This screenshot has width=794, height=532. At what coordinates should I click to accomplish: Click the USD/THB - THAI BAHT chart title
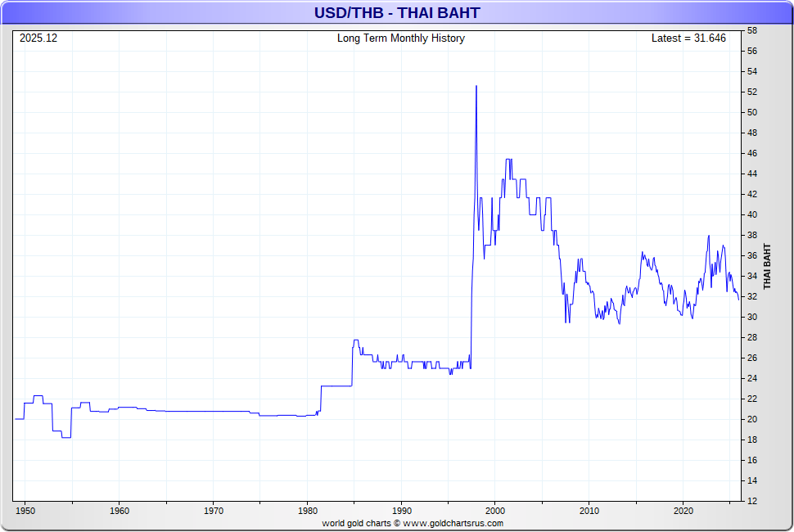coord(397,12)
